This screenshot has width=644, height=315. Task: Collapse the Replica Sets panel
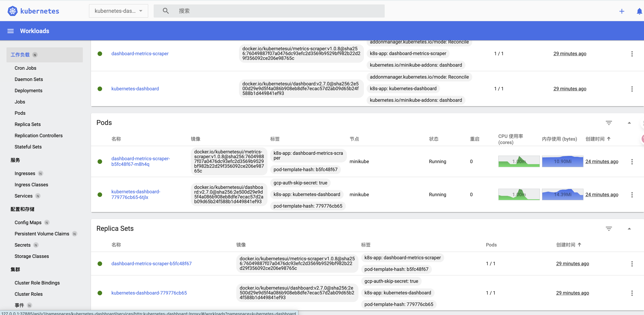pos(630,228)
